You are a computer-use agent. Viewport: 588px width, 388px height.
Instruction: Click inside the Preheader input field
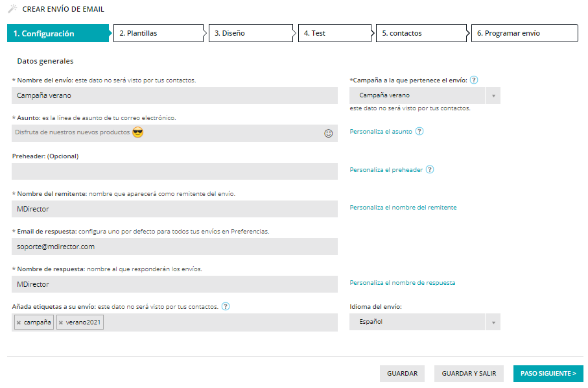point(174,171)
